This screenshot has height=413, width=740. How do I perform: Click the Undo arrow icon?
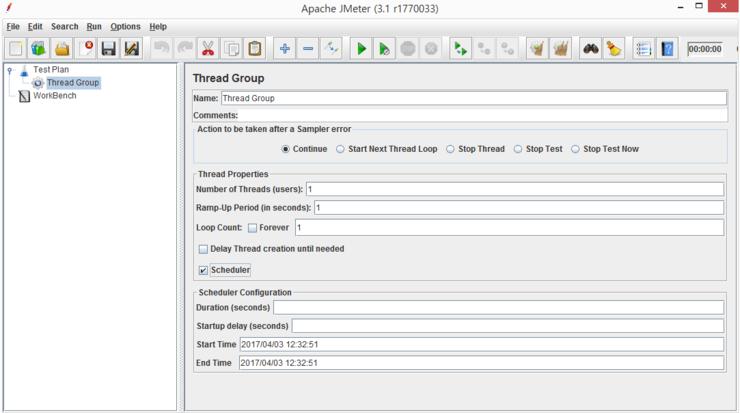point(161,49)
